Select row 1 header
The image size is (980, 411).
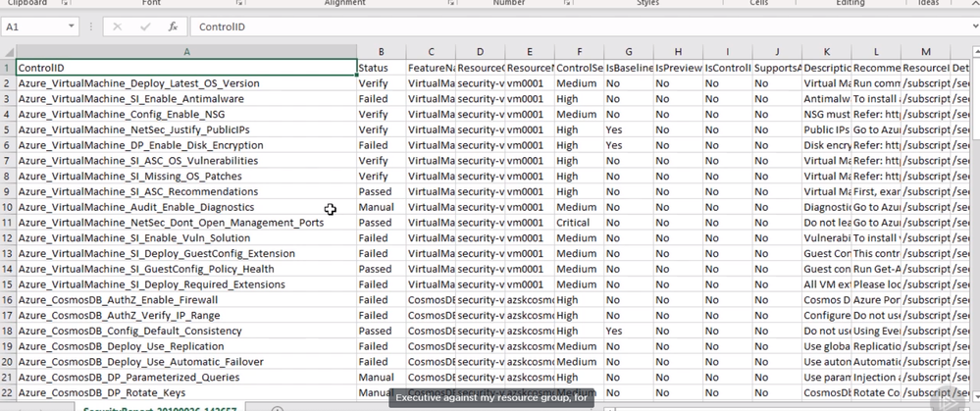8,68
